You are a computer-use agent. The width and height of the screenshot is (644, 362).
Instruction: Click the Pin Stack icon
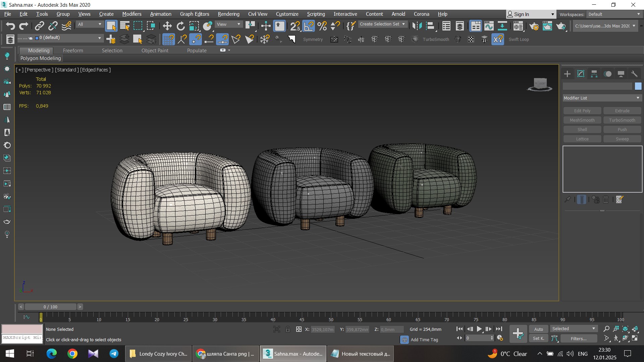point(567,200)
